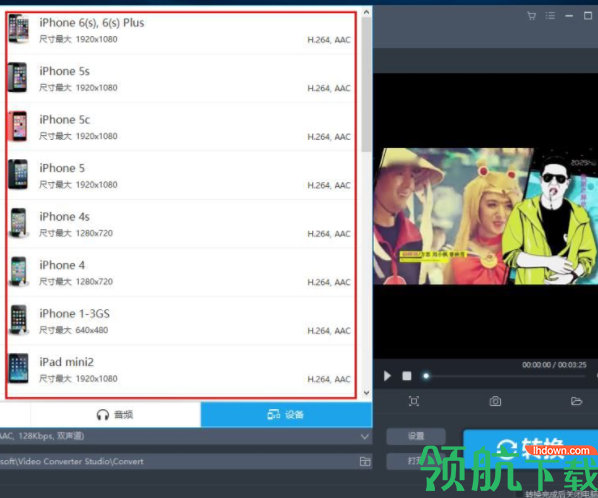Click the black iPhone 5 thumbnail
Screen dimensions: 598x498
click(x=18, y=174)
